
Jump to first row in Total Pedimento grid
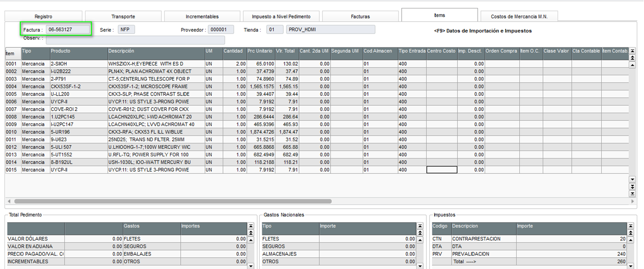250,226
